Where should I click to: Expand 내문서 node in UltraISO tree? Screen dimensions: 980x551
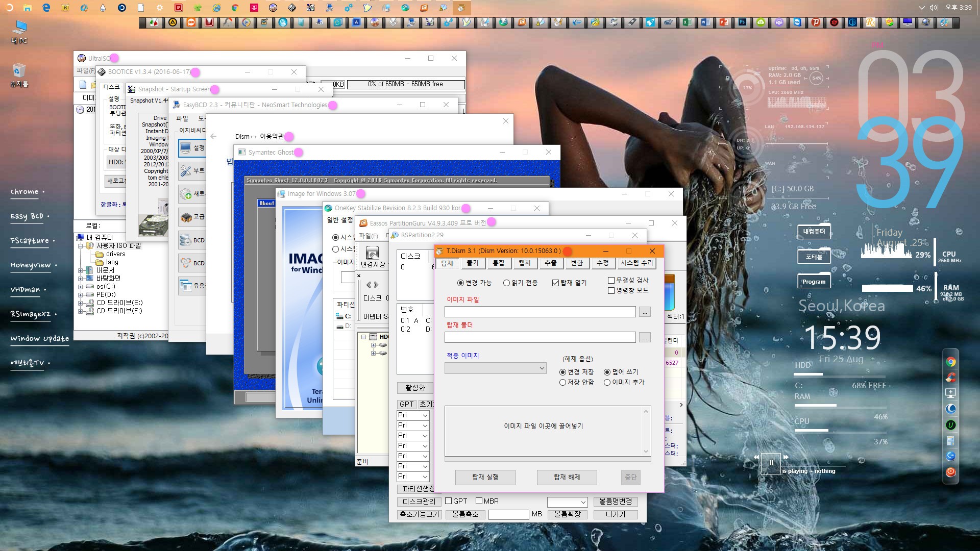coord(80,270)
